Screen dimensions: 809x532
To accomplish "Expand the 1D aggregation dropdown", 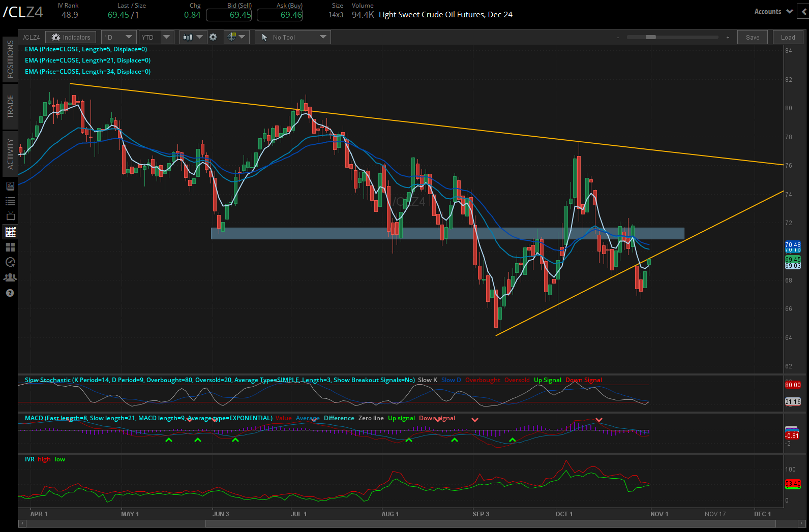I will click(118, 37).
